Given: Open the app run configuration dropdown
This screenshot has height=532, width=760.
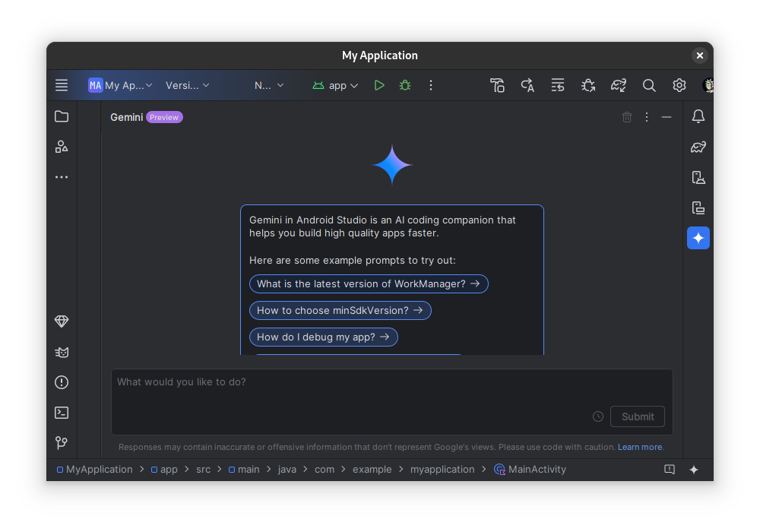Looking at the screenshot, I should (x=335, y=85).
